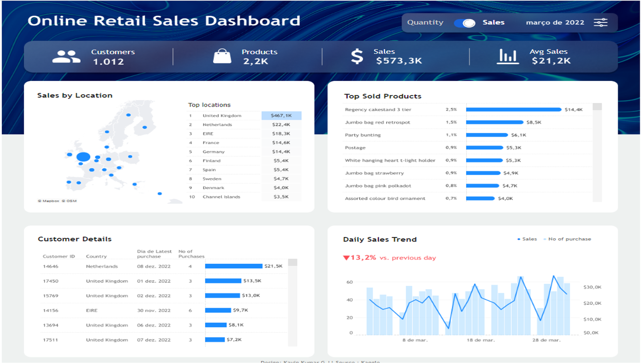Click the Avg Sales bar chart icon
The width and height of the screenshot is (641, 364).
(507, 56)
